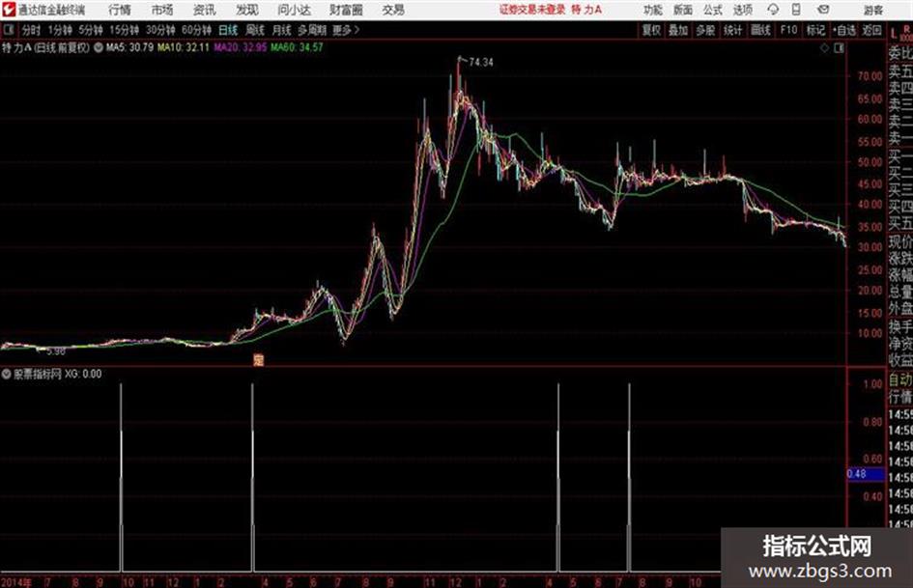Screen dimensions: 913x588
Task: Click the 70.00 price axis label
Action: 870,75
